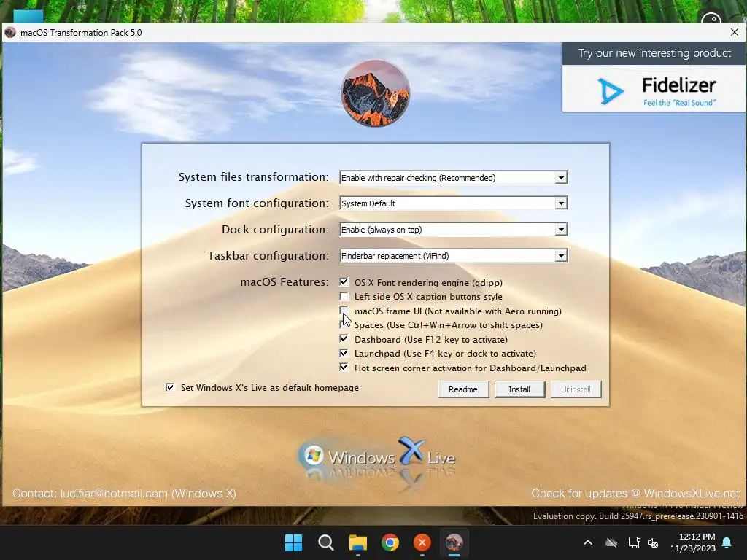Open Taskbar configuration dropdown

click(561, 256)
